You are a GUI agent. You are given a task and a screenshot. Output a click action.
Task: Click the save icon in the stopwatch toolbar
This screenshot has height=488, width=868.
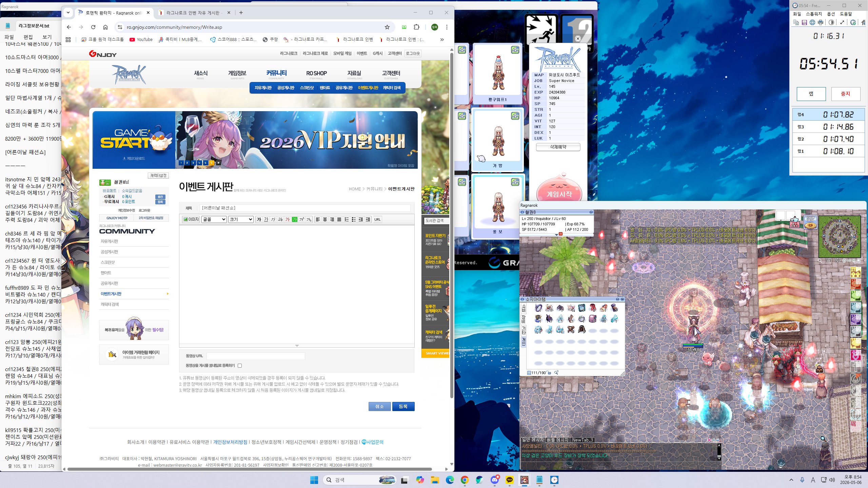tap(804, 22)
